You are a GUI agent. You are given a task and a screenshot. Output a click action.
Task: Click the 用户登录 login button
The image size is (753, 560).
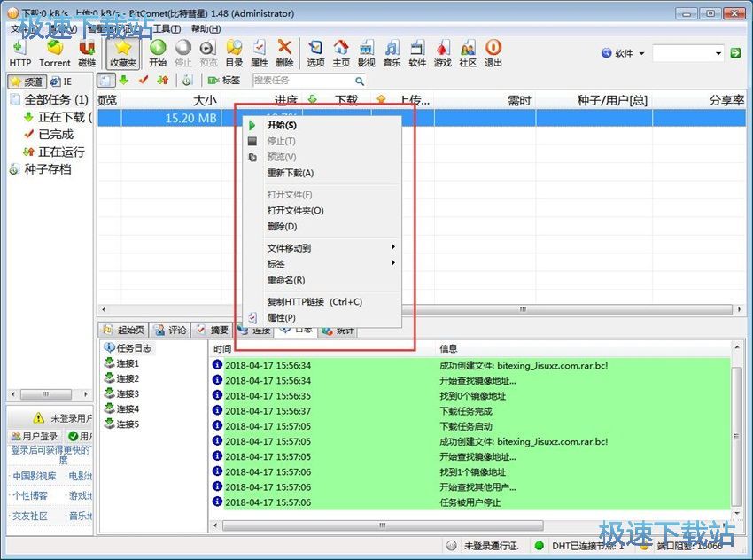(x=35, y=436)
